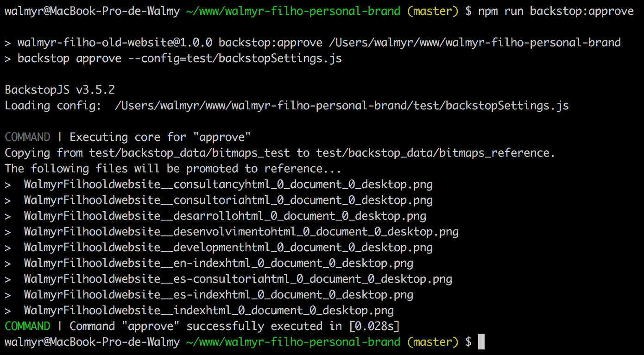
Task: Click the en-indexhtml desktop.png filename
Action: point(218,263)
